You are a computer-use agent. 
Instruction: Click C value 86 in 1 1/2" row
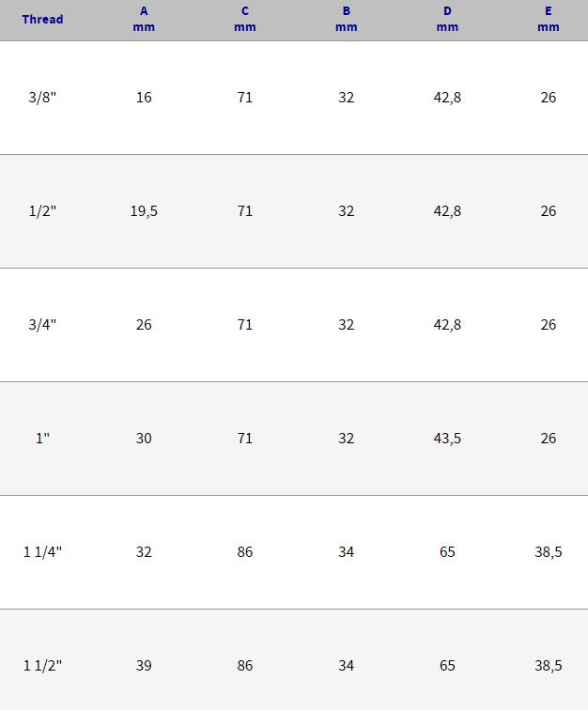coord(245,666)
